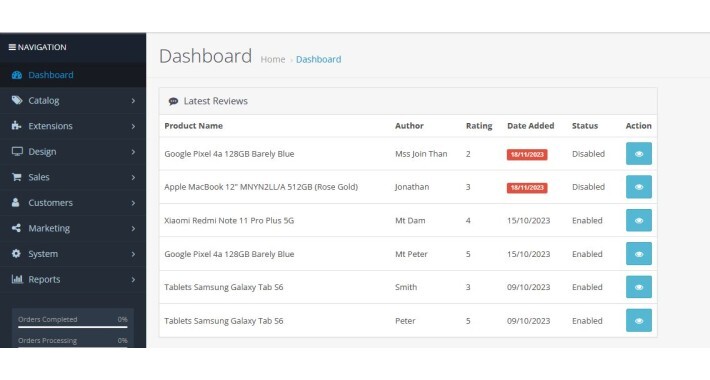Click the Dashboard breadcrumb link
710x380 pixels.
[x=318, y=59]
